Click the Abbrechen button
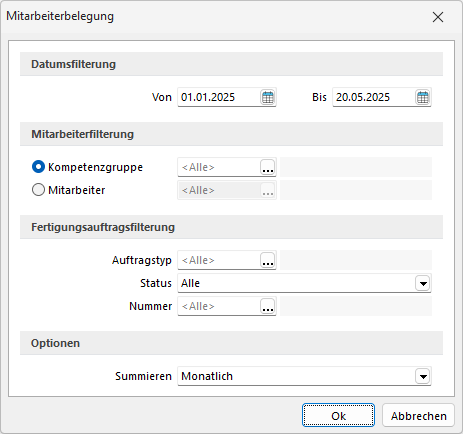 click(x=418, y=416)
